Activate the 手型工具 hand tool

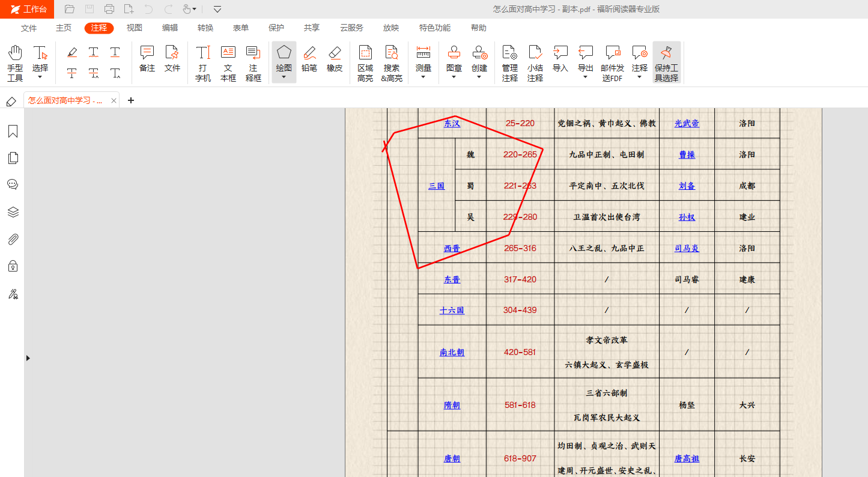[x=15, y=62]
